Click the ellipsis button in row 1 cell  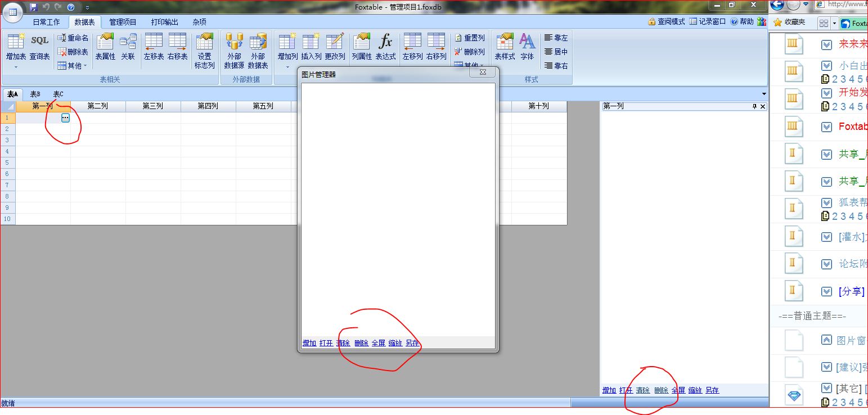click(65, 118)
